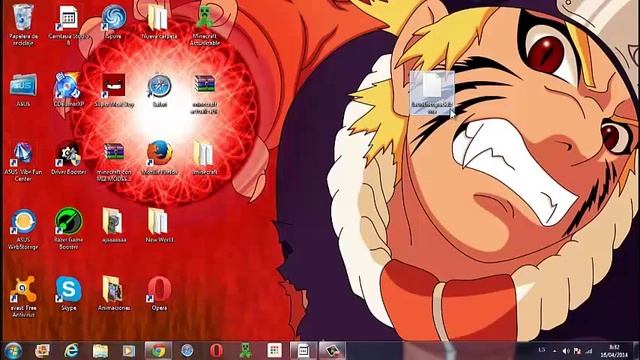Open the New World folder
This screenshot has width=640, height=360.
[159, 226]
